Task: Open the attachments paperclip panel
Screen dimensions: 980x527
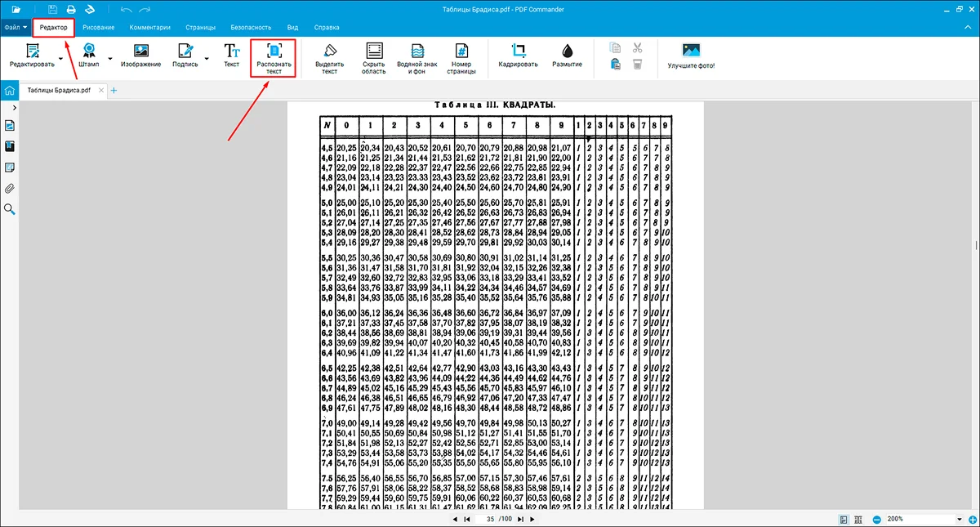Action: (x=10, y=188)
